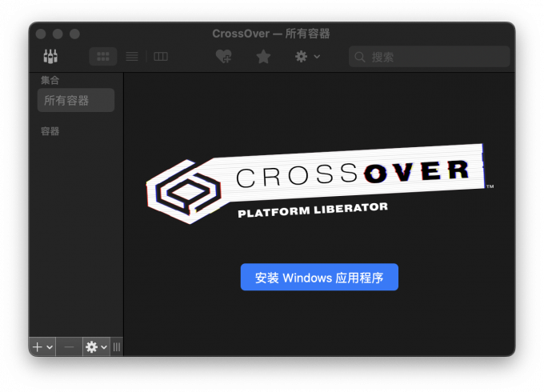Click the bottles icon in toolbar
The width and height of the screenshot is (544, 392).
(x=50, y=56)
